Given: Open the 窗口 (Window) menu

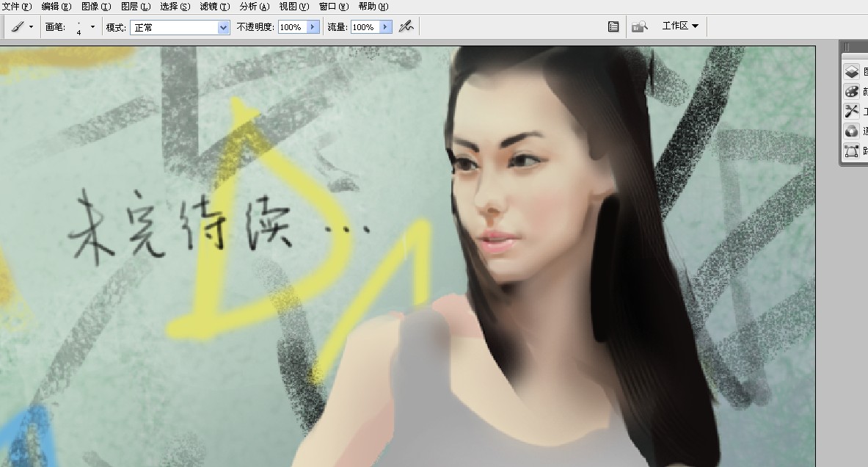Looking at the screenshot, I should [334, 7].
